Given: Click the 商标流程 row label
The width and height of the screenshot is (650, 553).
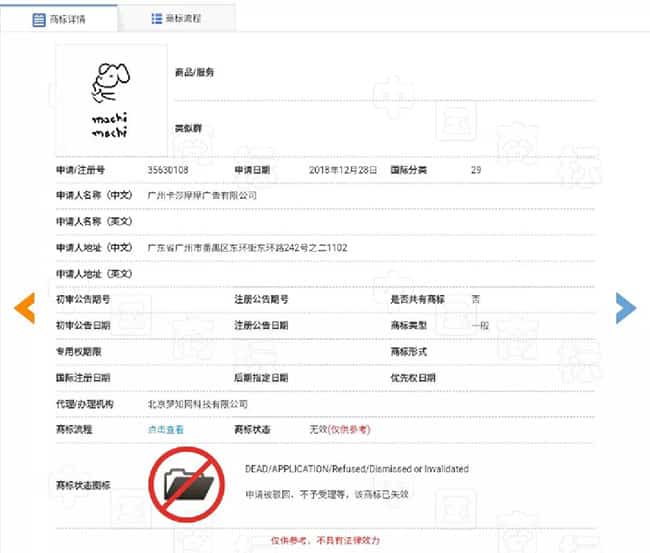Looking at the screenshot, I should click(74, 429).
